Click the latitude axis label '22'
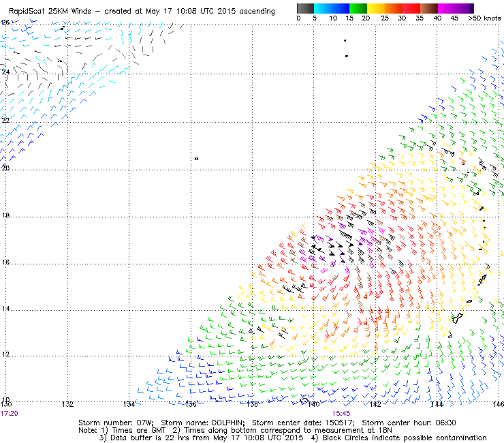The width and height of the screenshot is (504, 443). pos(5,120)
